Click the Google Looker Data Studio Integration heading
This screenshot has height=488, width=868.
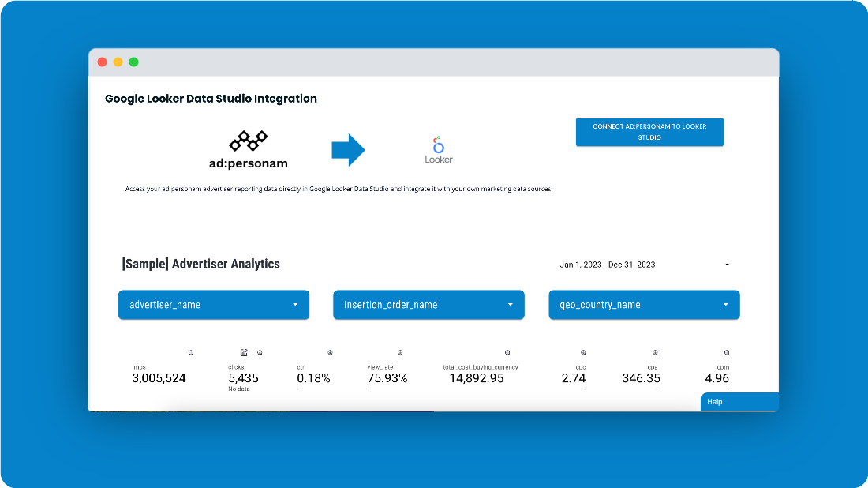pos(211,99)
